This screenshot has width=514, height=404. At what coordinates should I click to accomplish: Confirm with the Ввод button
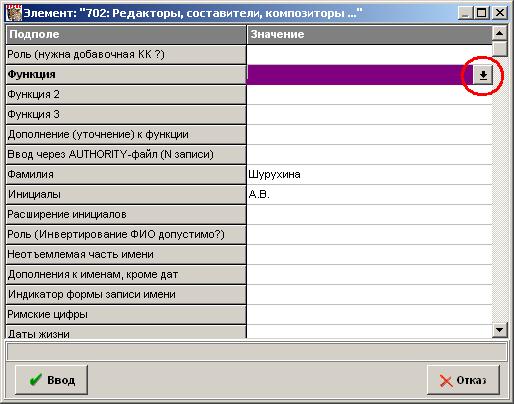point(51,380)
